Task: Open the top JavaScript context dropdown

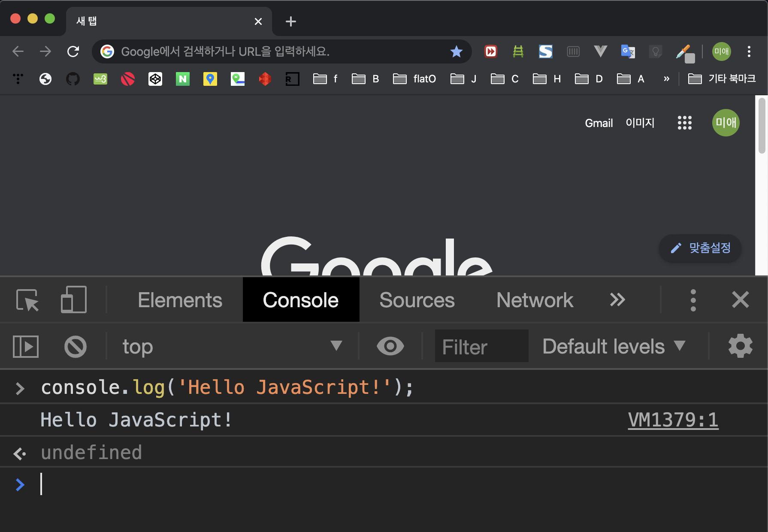Action: pyautogui.click(x=232, y=347)
